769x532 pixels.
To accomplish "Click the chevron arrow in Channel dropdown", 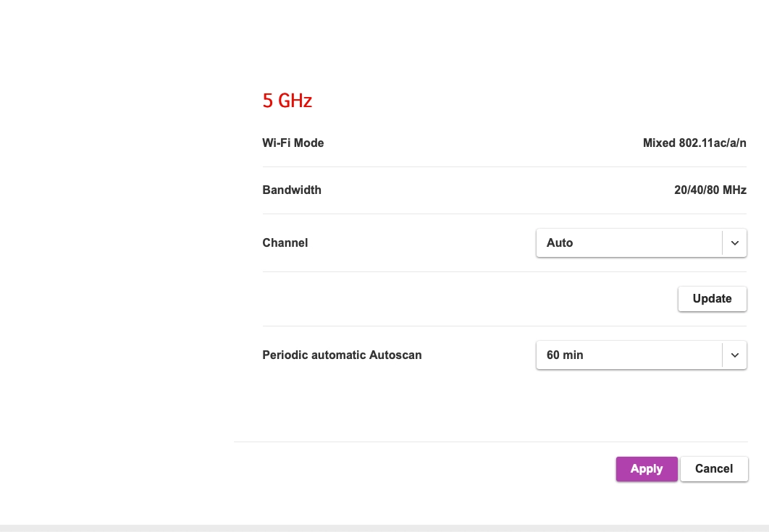I will point(734,243).
